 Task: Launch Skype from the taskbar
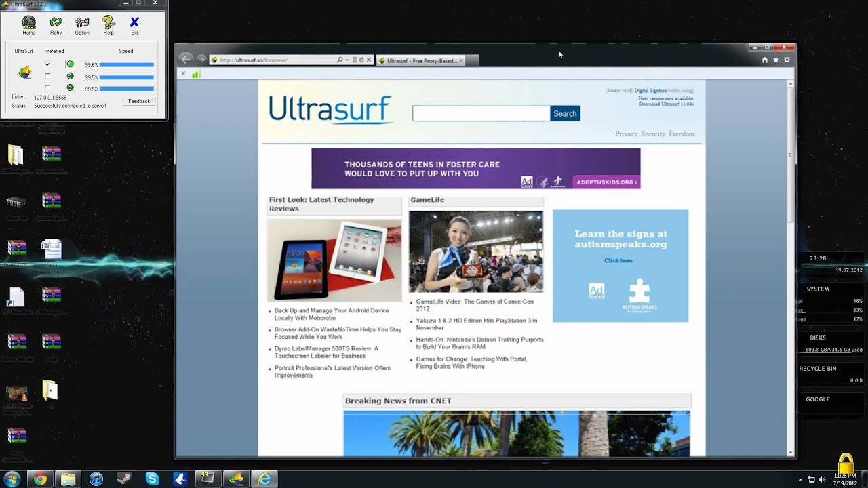click(x=152, y=479)
